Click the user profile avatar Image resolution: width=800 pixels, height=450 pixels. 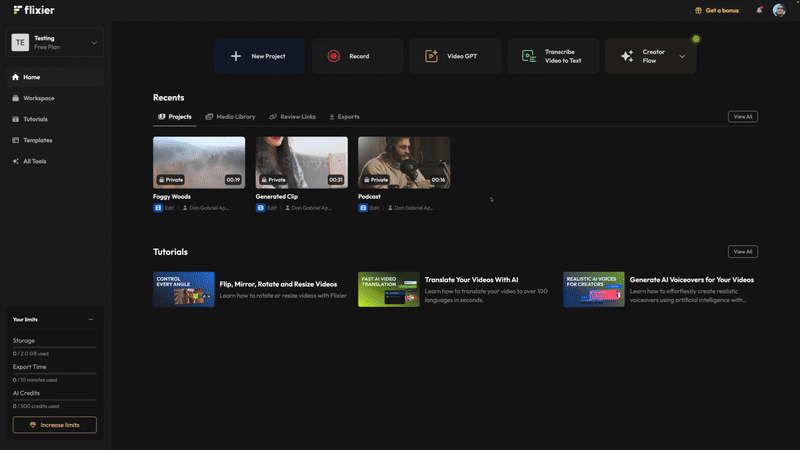[779, 10]
